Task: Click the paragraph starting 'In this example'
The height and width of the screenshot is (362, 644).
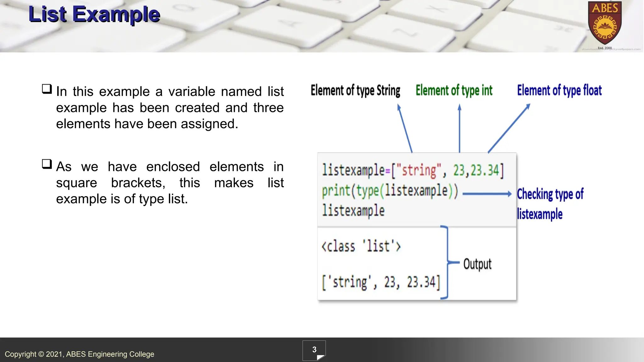Action: [x=170, y=107]
